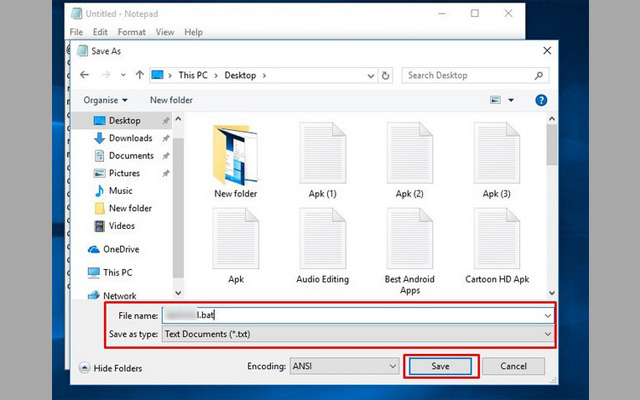The height and width of the screenshot is (400, 640).
Task: Open the Format menu in Notepad
Action: coord(131,32)
